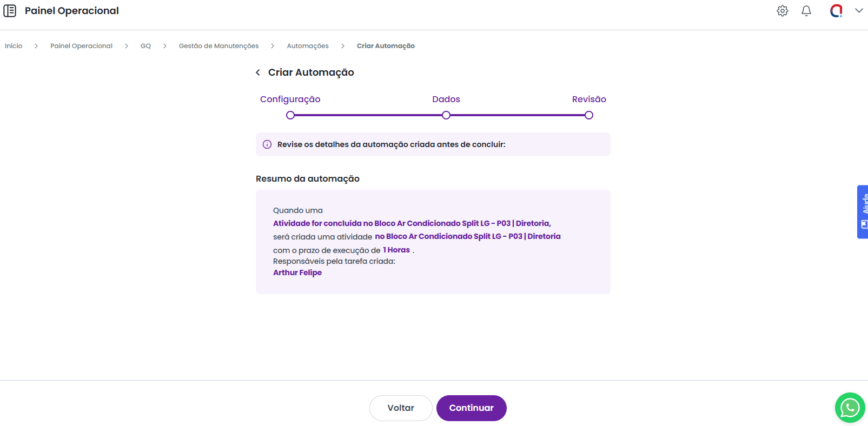The width and height of the screenshot is (868, 426).
Task: Navigate to Painel Operacional breadcrumb
Action: point(81,46)
